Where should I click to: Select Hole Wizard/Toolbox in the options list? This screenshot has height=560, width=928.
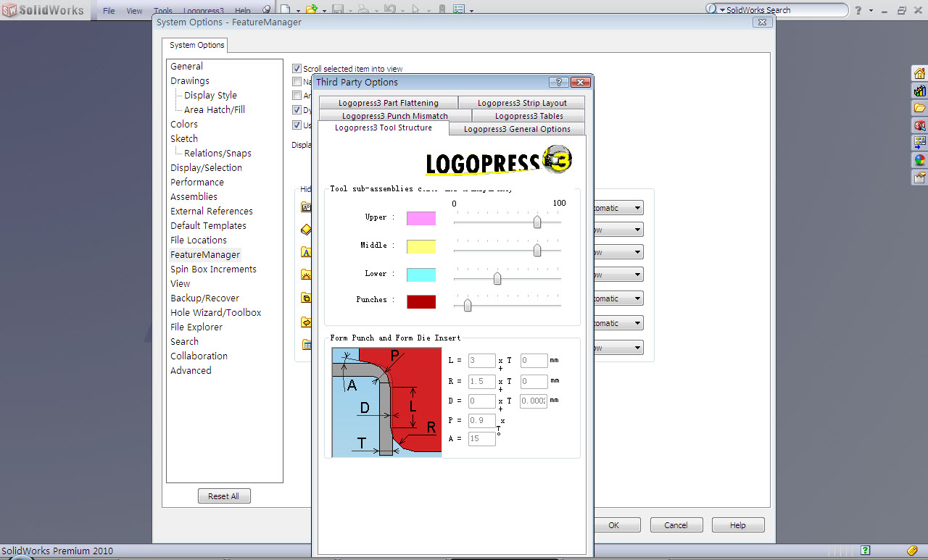pos(215,312)
